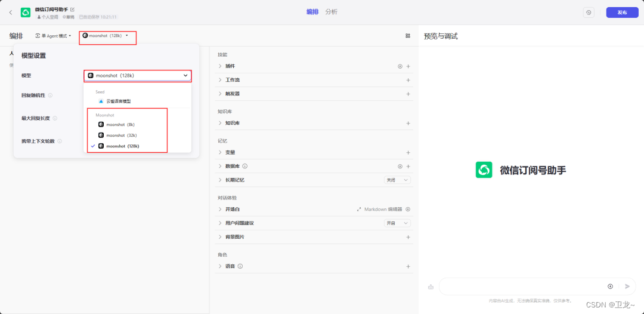Click info icon next to 语音
644x314 pixels.
pyautogui.click(x=240, y=266)
